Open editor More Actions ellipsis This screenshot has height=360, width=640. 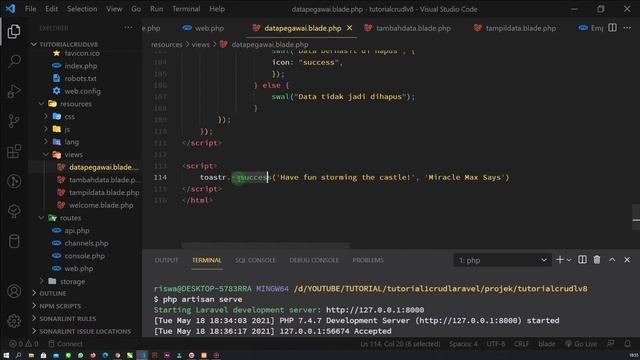click(627, 28)
